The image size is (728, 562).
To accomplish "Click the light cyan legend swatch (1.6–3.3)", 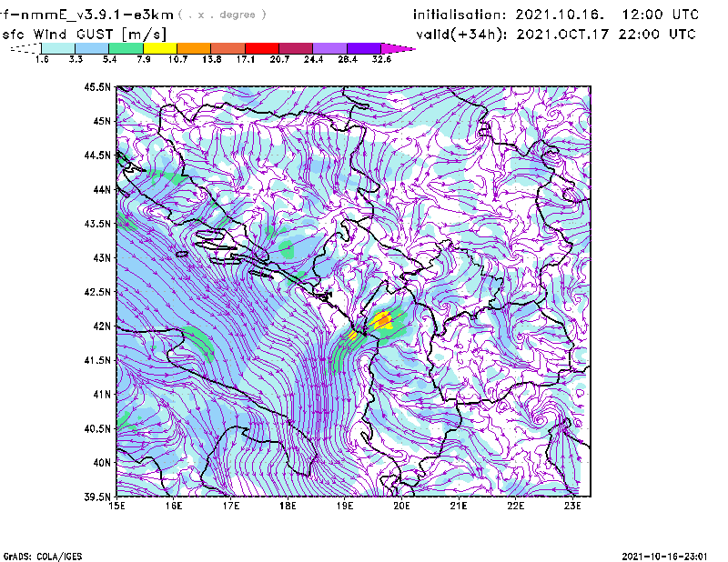I will pyautogui.click(x=58, y=48).
